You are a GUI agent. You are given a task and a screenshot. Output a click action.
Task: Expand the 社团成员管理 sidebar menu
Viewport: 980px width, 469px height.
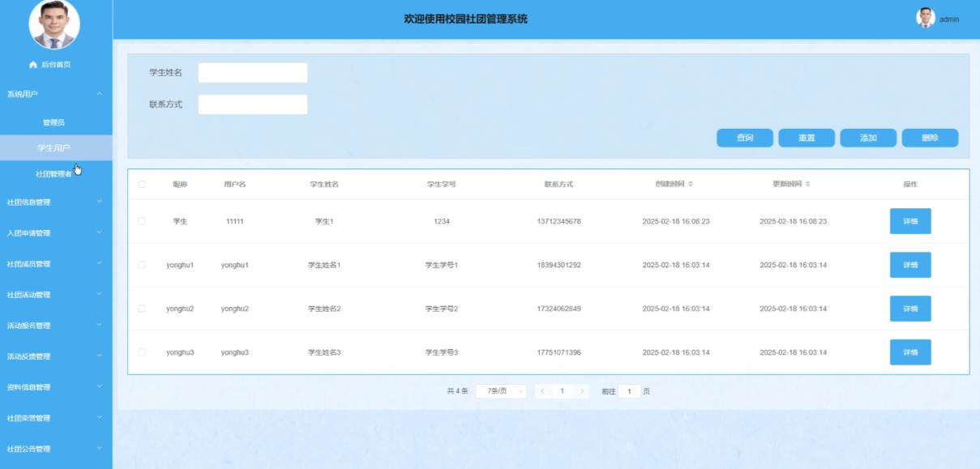tap(56, 263)
